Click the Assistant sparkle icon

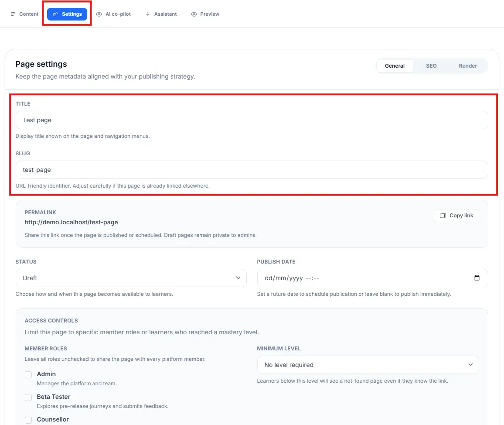[147, 14]
